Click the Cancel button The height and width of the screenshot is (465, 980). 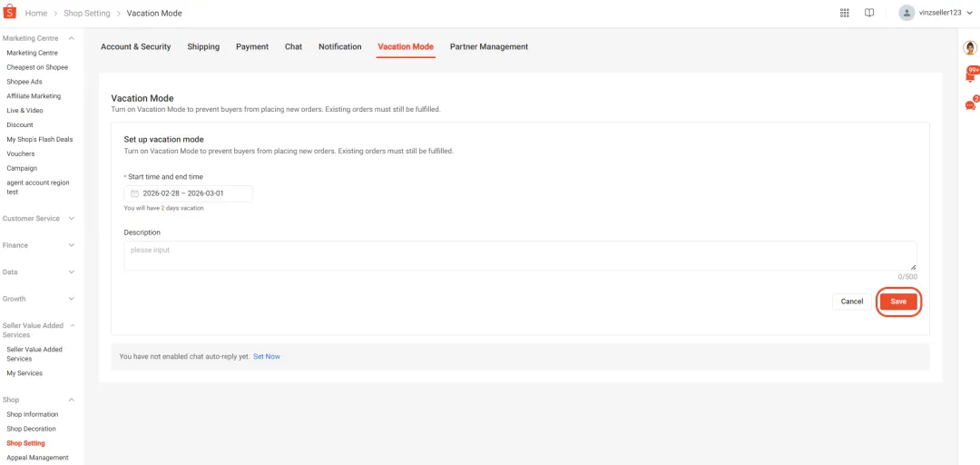(852, 302)
